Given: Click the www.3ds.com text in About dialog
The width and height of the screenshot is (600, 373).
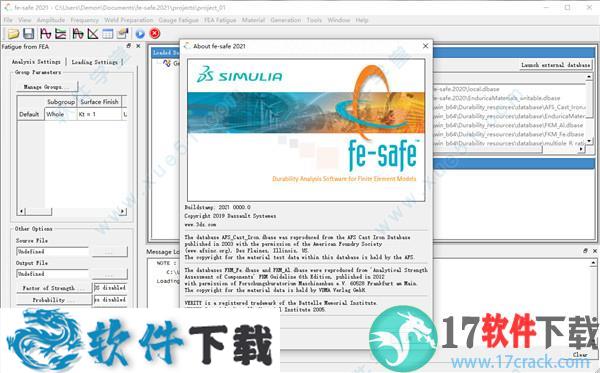Looking at the screenshot, I should (200, 225).
